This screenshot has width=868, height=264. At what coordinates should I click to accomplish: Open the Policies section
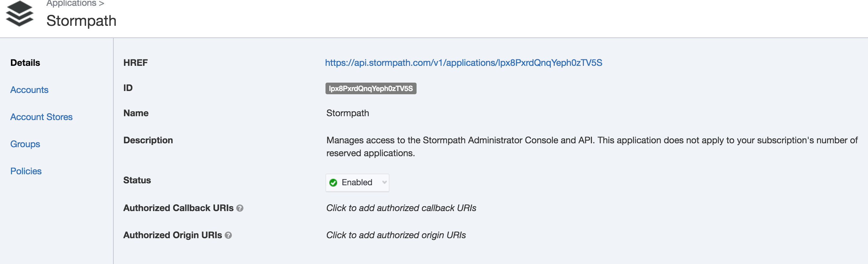click(x=26, y=171)
